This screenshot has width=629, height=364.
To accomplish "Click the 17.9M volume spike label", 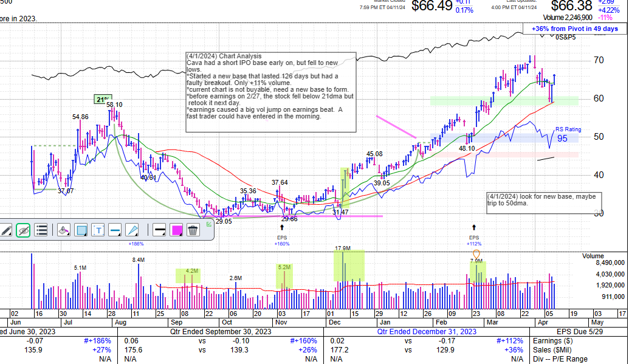I will pos(343,249).
